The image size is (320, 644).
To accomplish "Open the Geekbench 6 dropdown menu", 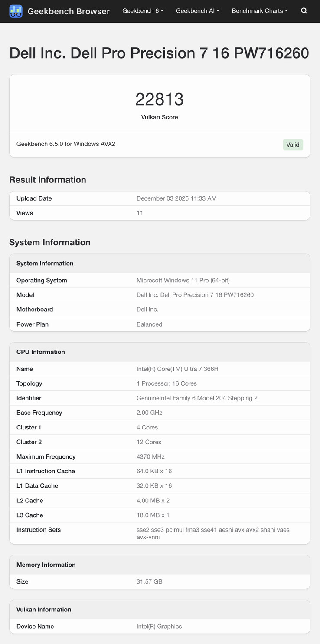I will [143, 10].
